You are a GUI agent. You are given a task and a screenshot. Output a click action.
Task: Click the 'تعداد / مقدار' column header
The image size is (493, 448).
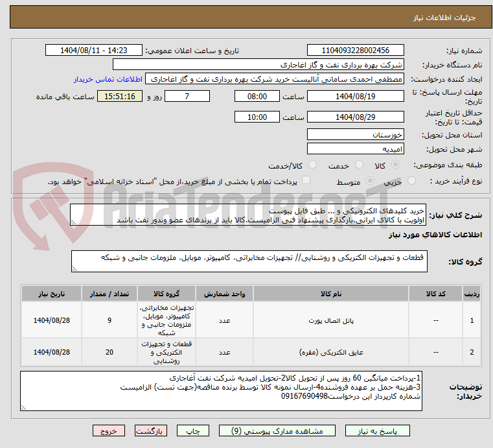(109, 294)
